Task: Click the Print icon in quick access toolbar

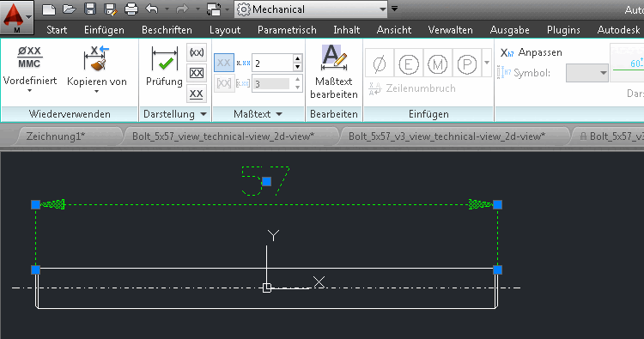Action: (x=131, y=9)
